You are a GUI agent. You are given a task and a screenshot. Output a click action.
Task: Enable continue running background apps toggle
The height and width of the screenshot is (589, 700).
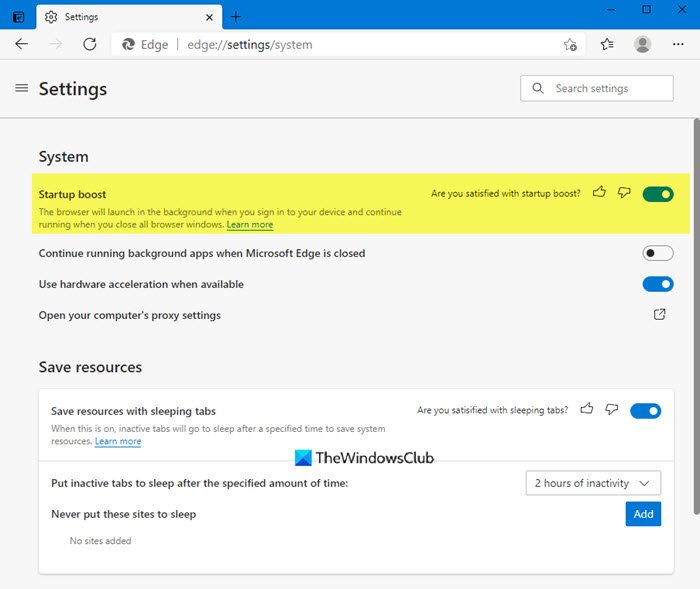(657, 253)
